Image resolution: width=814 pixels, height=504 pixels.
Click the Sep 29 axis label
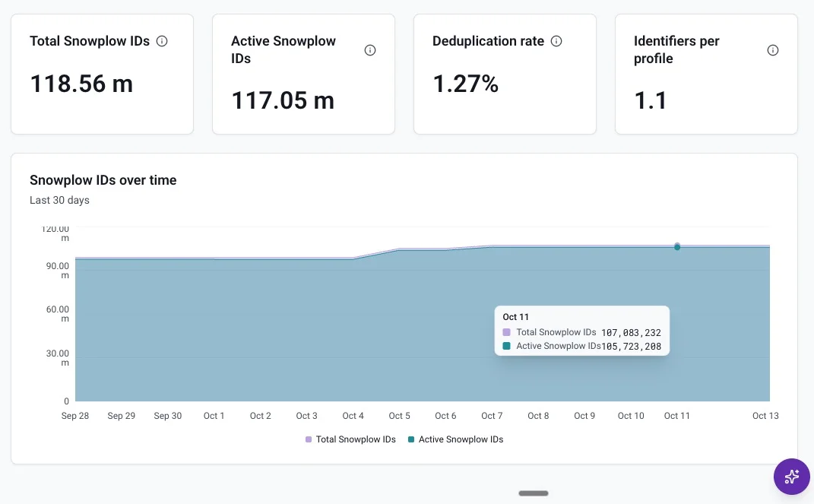pyautogui.click(x=122, y=416)
